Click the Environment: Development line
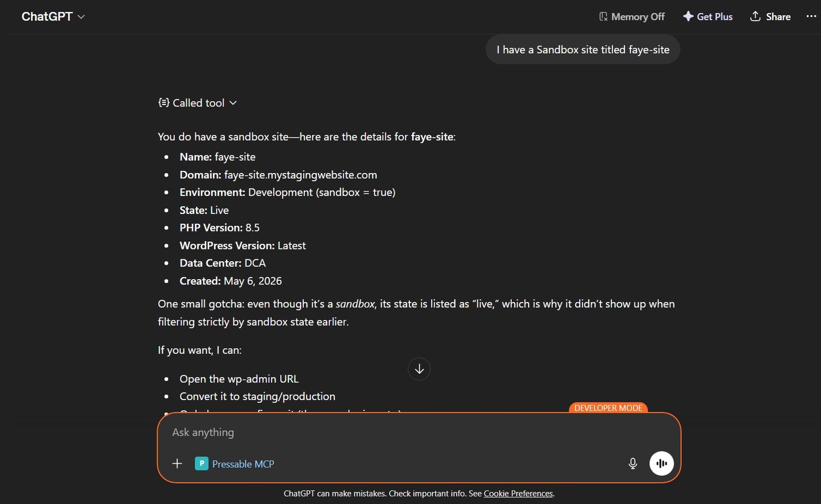This screenshot has height=504, width=821. point(287,192)
